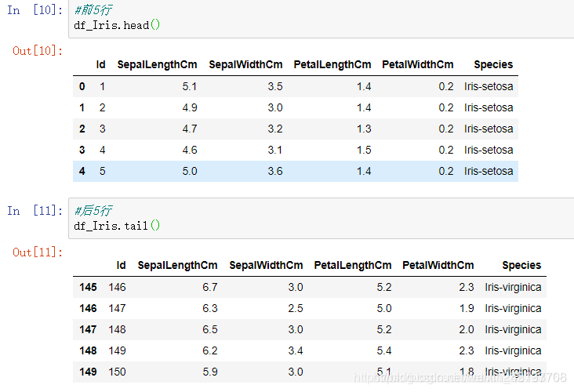Click sepal width value 2.5 in row 146
The width and height of the screenshot is (574, 392).
[296, 308]
